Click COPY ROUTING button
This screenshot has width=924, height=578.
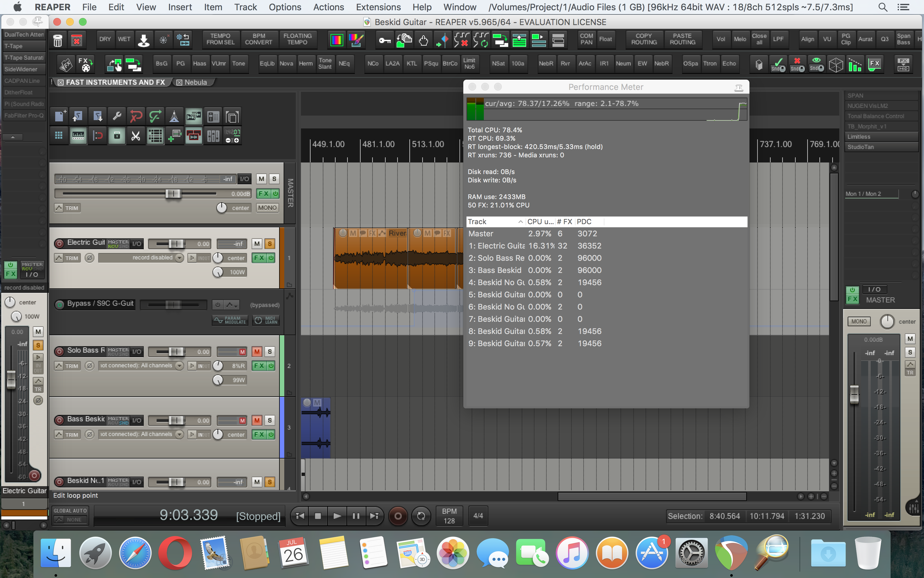[644, 39]
